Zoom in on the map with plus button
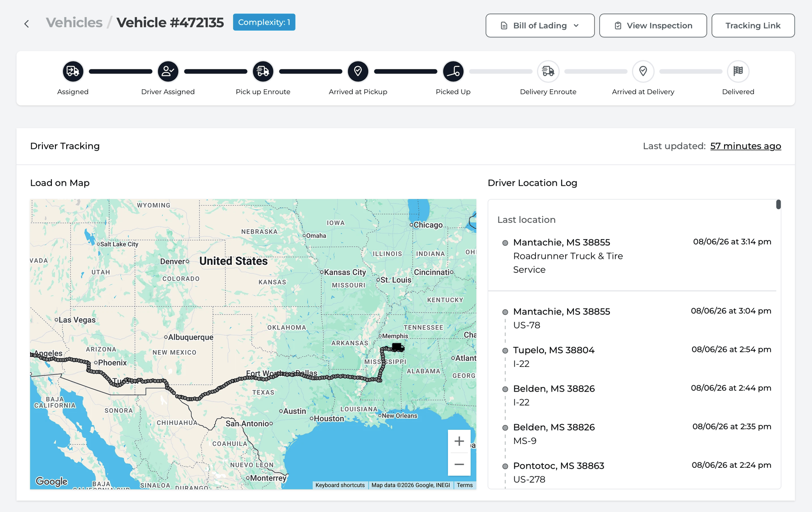 tap(459, 441)
